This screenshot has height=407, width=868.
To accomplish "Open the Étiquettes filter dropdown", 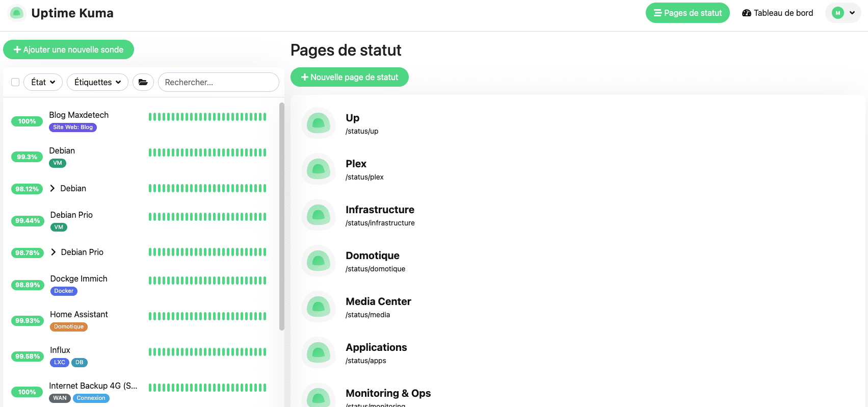I will pos(97,82).
